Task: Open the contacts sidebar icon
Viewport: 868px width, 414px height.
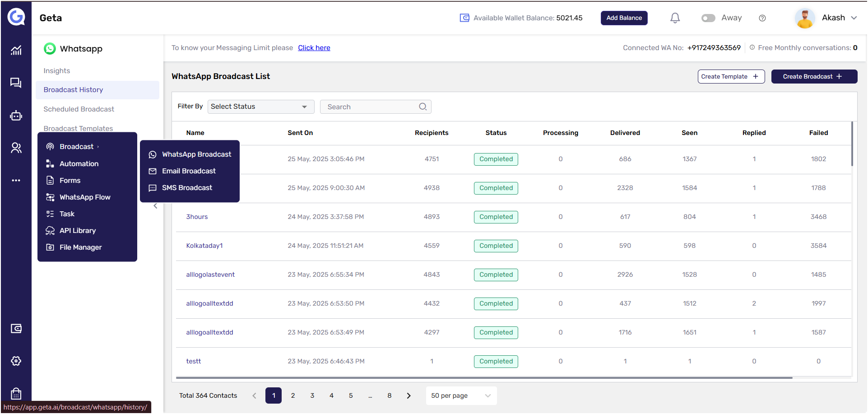Action: 16,148
